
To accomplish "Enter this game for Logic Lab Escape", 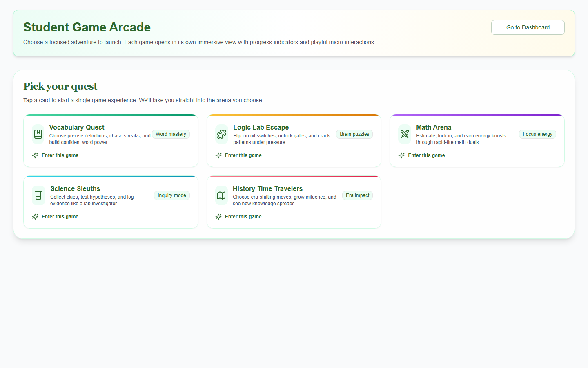I will click(x=243, y=155).
